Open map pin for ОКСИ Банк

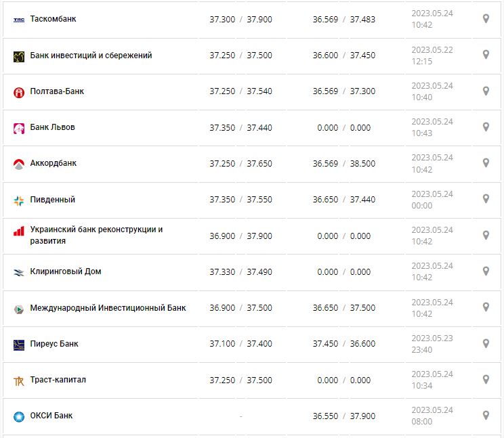point(486,416)
